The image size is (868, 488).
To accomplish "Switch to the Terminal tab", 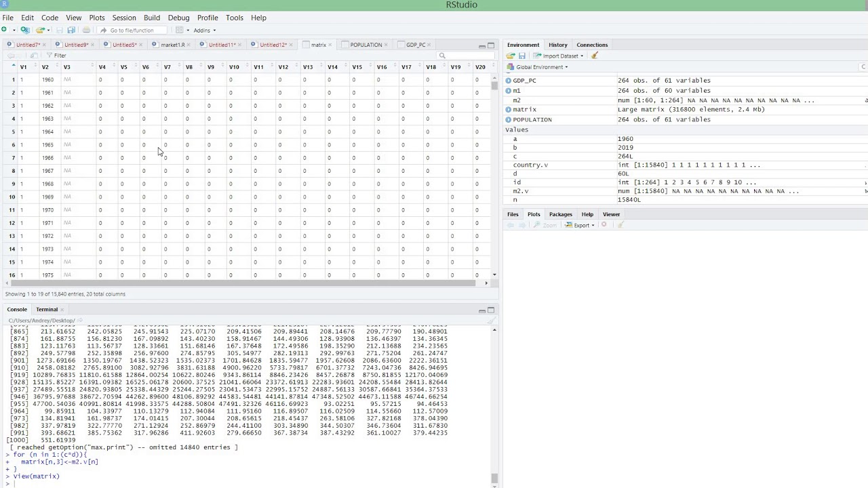I will 47,310.
